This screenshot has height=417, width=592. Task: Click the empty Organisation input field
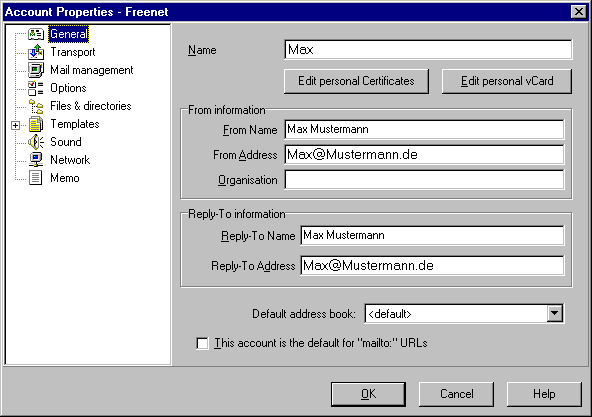(424, 180)
